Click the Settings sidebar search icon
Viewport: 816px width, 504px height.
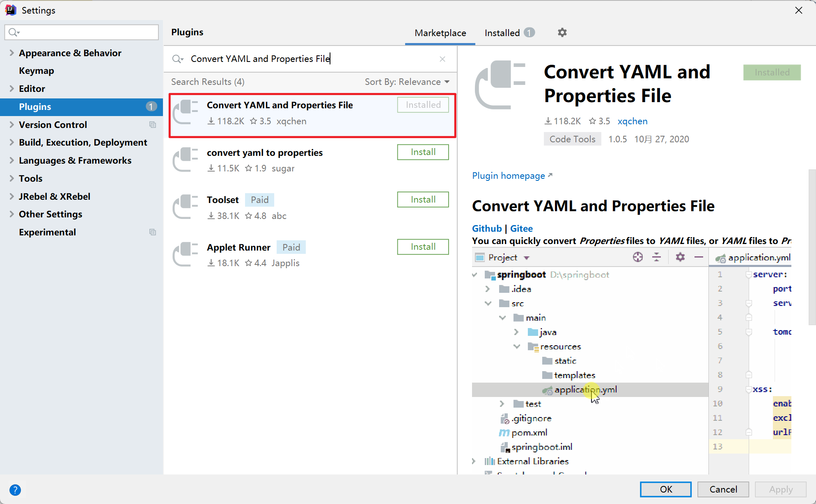coord(14,32)
